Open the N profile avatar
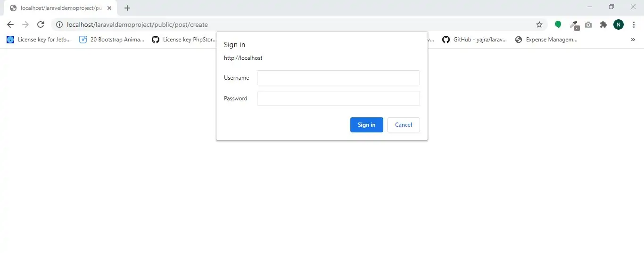The height and width of the screenshot is (253, 644). (x=619, y=24)
